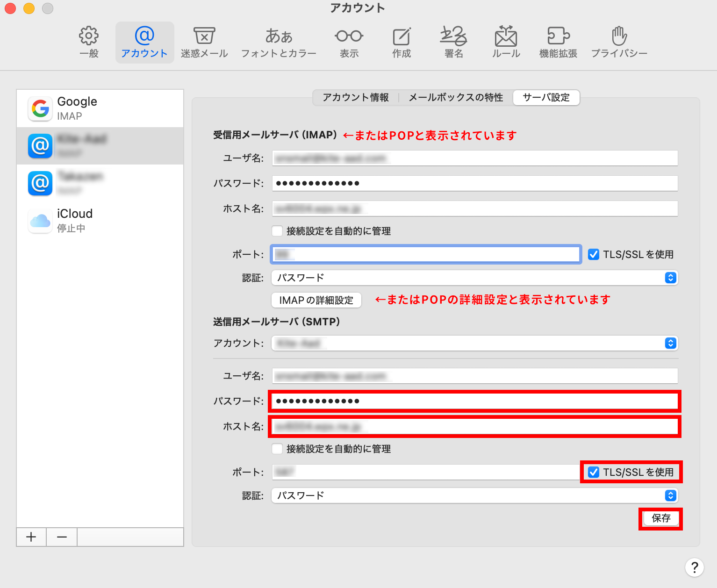717x588 pixels.
Task: Open the ルール rules pane
Action: click(506, 42)
